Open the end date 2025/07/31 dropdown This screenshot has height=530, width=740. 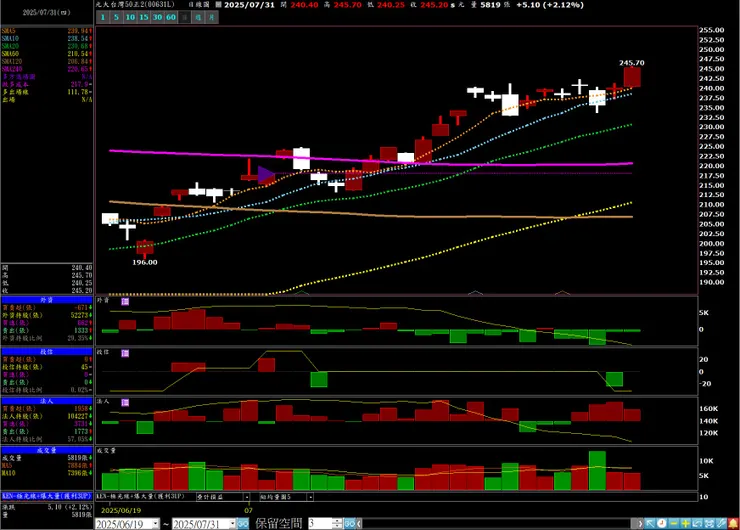point(232,524)
